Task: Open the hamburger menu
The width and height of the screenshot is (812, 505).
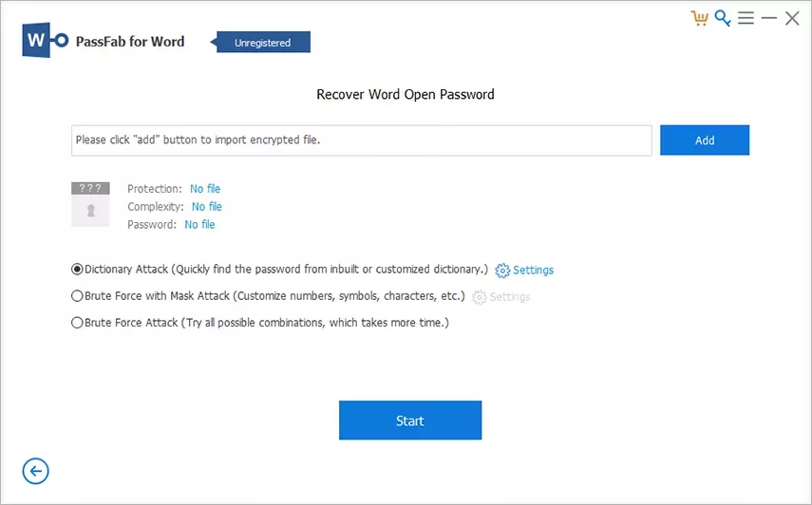Action: point(746,18)
